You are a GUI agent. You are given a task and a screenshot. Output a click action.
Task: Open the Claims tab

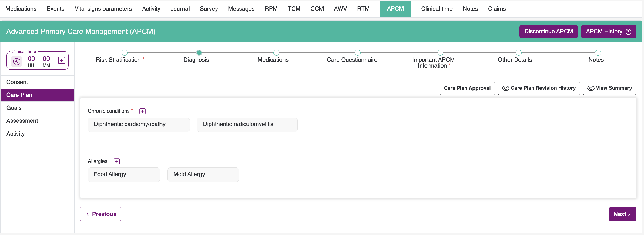(497, 9)
